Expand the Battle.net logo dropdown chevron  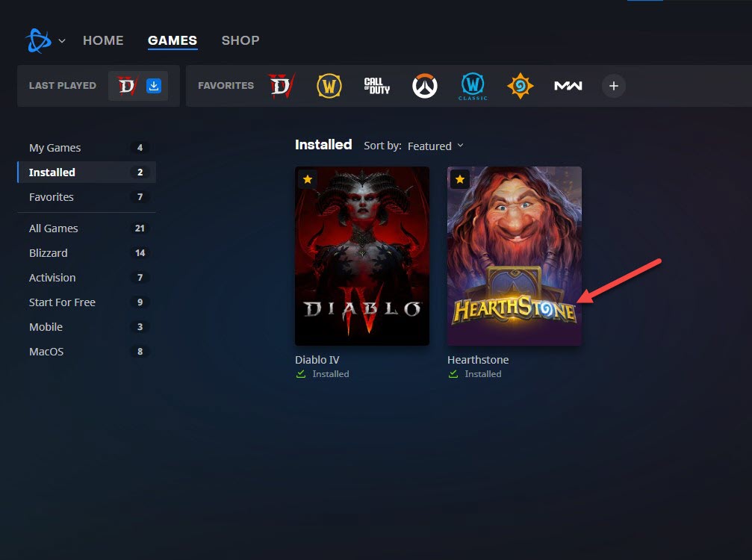pos(62,41)
